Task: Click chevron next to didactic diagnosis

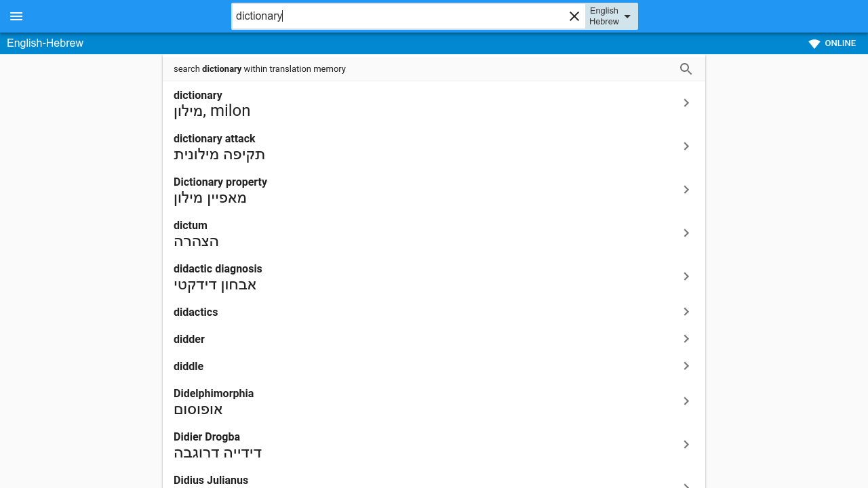Action: click(686, 277)
